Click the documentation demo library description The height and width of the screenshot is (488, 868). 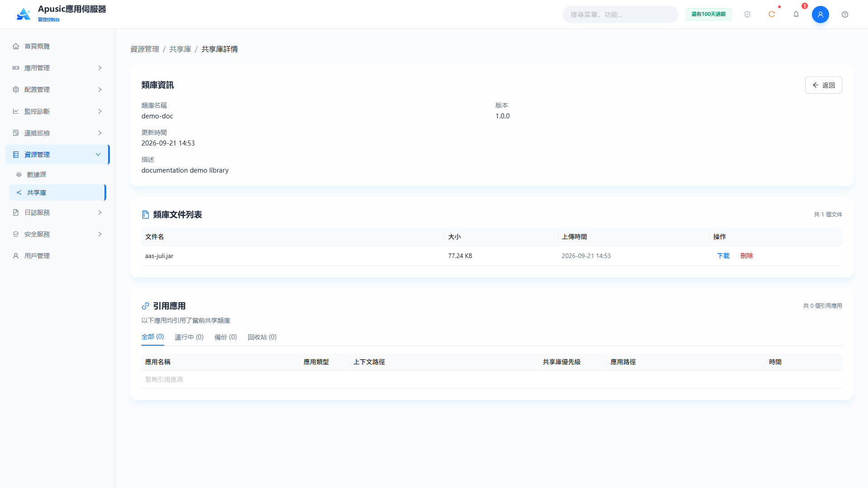(185, 170)
